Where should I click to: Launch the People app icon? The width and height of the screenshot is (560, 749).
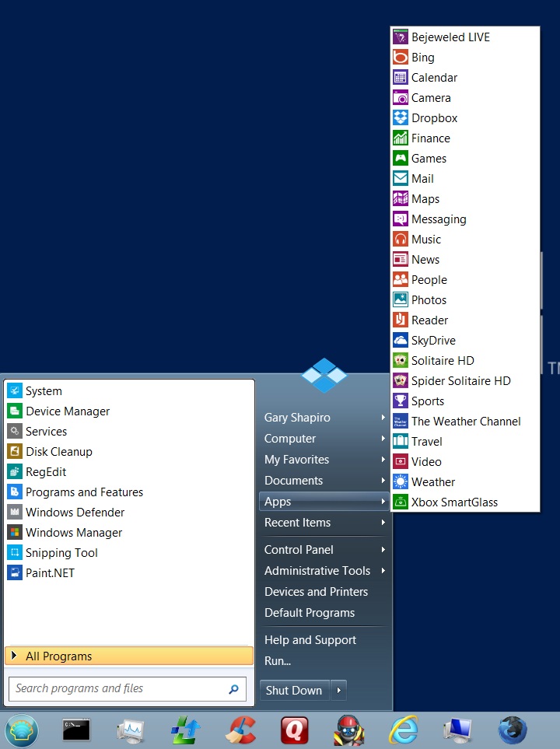(x=401, y=280)
